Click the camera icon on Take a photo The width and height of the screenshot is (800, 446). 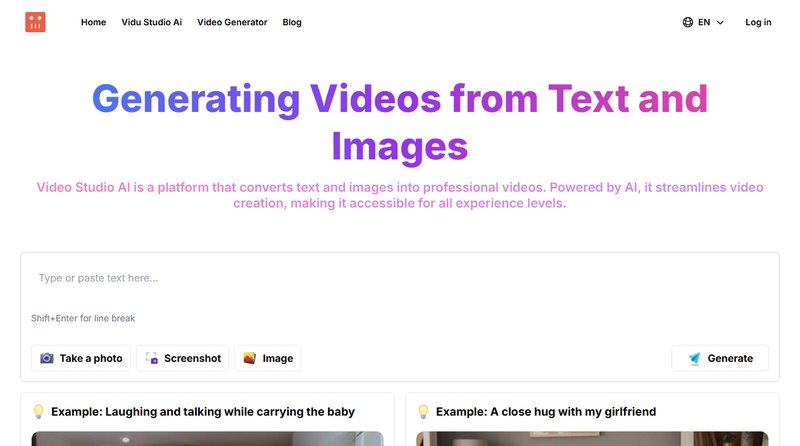pyautogui.click(x=46, y=358)
